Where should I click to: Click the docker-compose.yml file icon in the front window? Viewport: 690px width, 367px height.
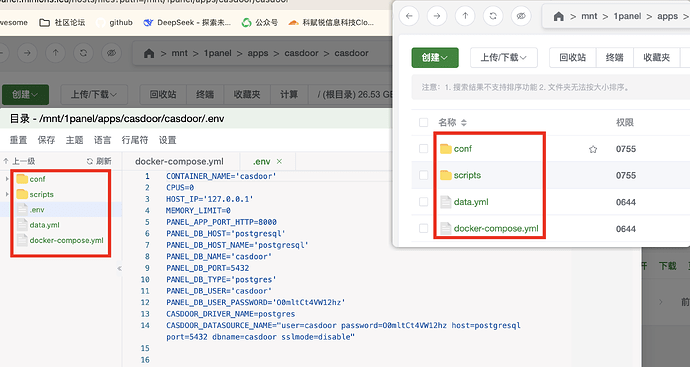pyautogui.click(x=446, y=228)
